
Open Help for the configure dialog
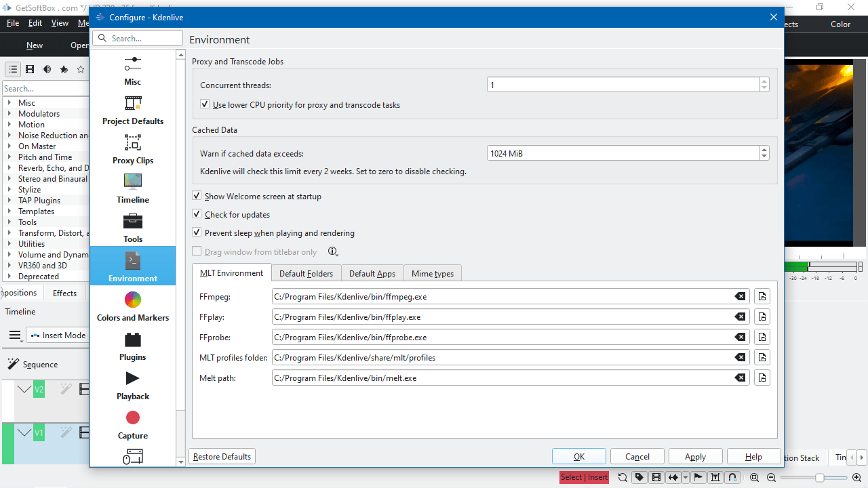click(753, 457)
